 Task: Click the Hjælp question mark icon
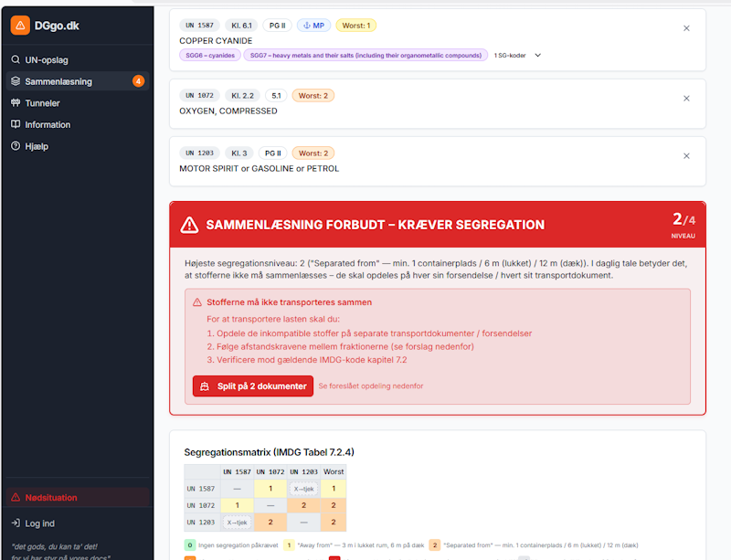coord(16,146)
